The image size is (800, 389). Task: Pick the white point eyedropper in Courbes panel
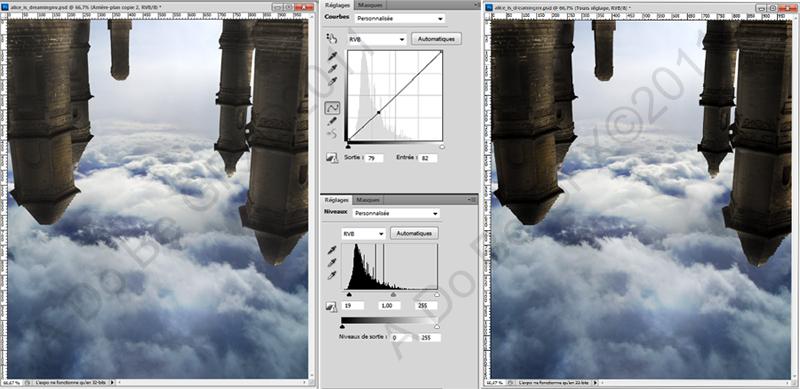[x=332, y=81]
